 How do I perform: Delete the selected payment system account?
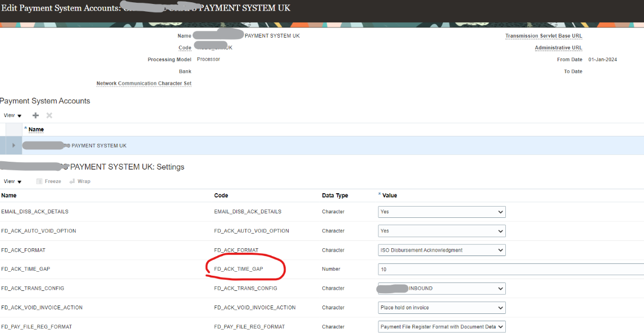49,115
